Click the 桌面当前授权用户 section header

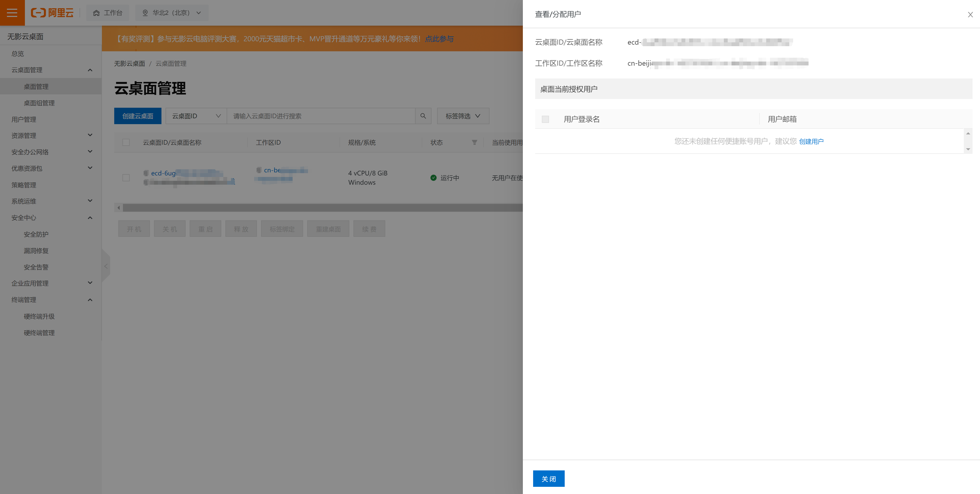pyautogui.click(x=754, y=89)
